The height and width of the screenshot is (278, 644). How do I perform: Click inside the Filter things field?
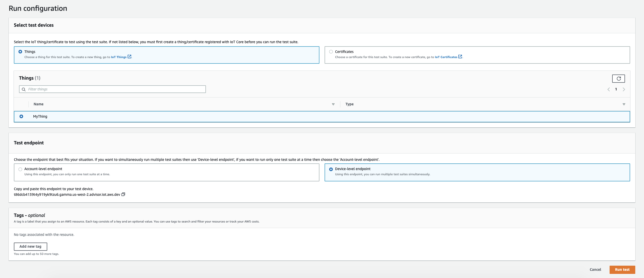(x=103, y=89)
